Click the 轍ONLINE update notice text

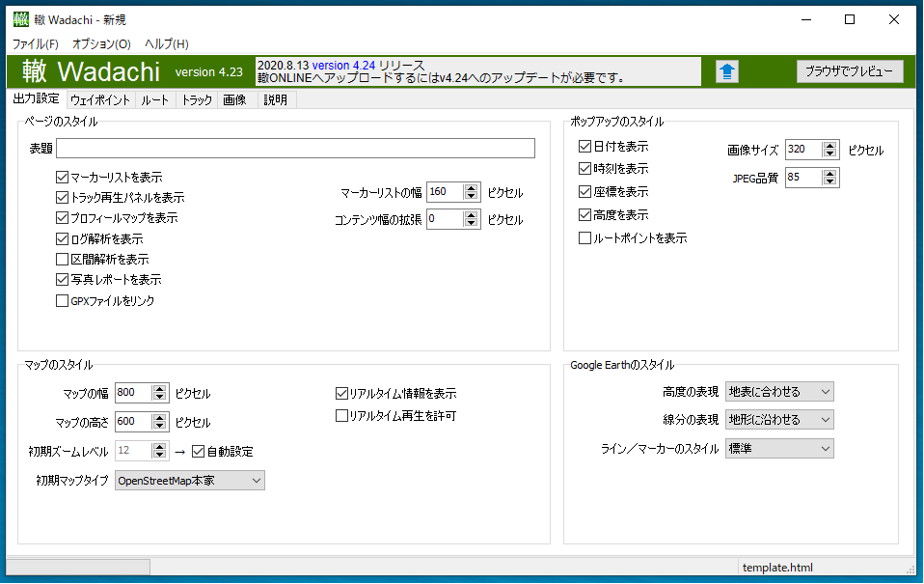coord(441,78)
